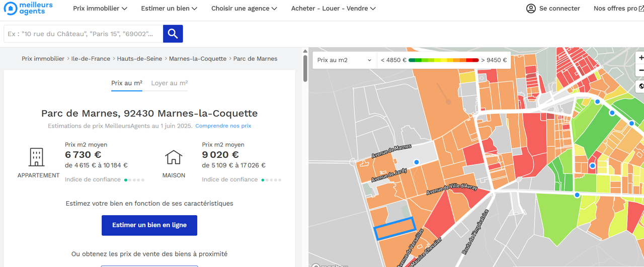644x267 pixels.
Task: Click the Estimer un bien en ligne button
Action: [149, 225]
